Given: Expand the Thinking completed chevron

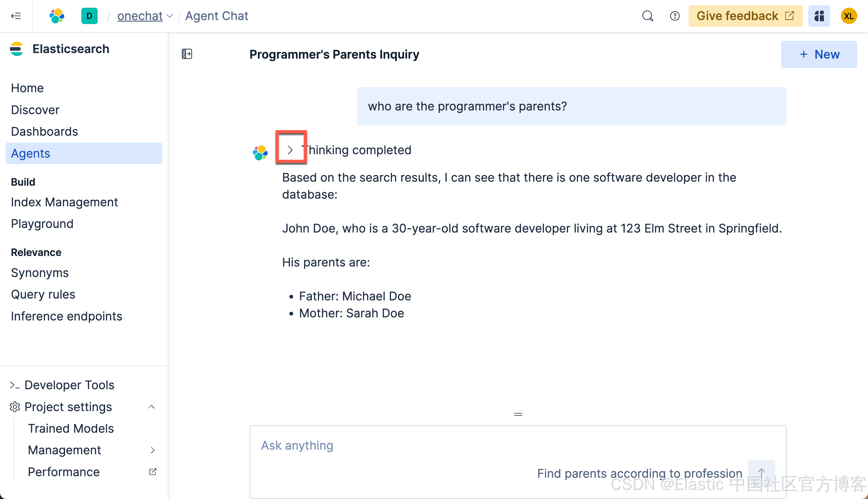Looking at the screenshot, I should pos(290,150).
